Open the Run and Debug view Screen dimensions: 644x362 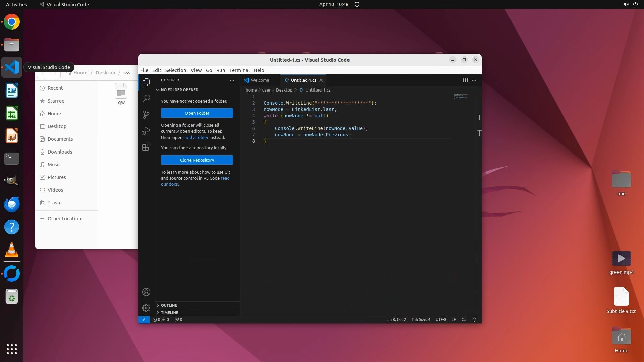146,131
